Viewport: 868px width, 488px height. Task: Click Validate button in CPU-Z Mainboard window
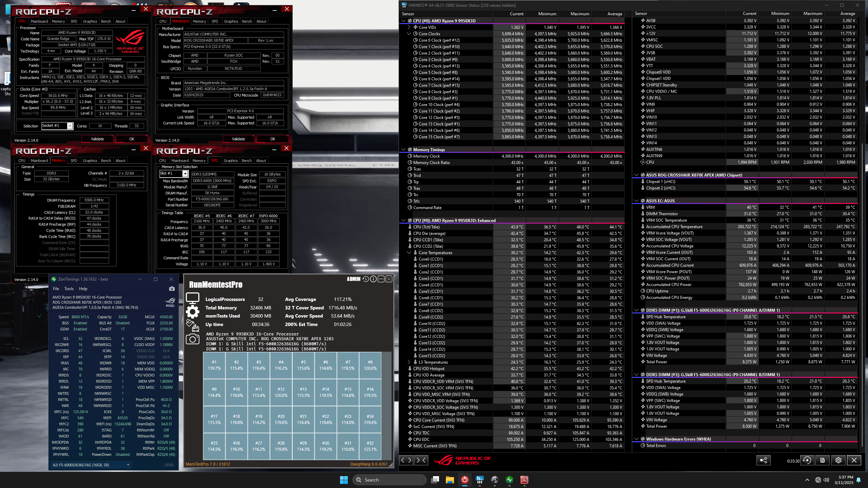tap(238, 139)
